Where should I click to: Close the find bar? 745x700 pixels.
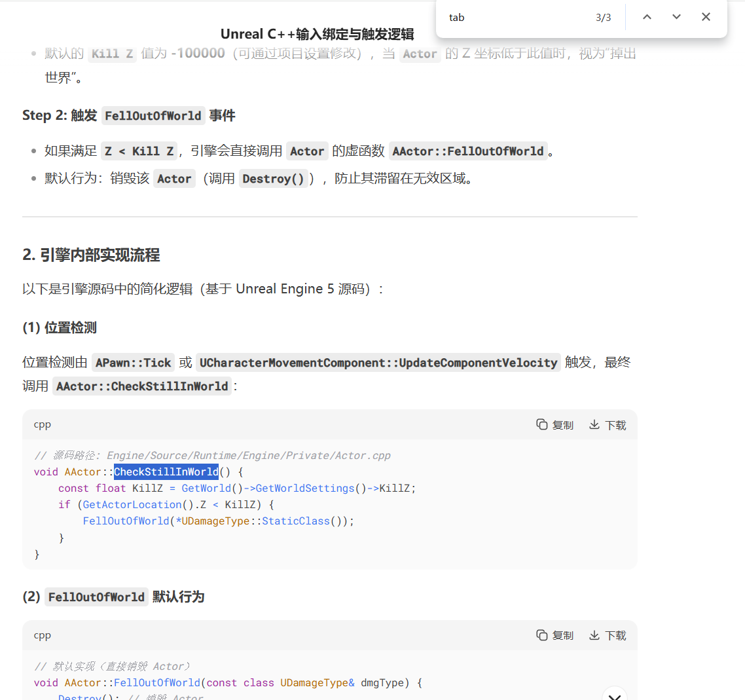click(x=706, y=17)
